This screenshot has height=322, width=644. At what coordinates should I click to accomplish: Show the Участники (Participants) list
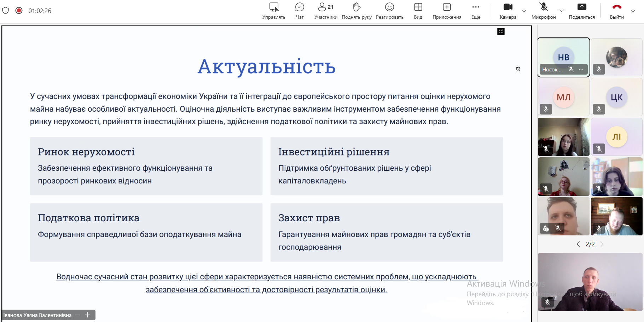(x=326, y=11)
